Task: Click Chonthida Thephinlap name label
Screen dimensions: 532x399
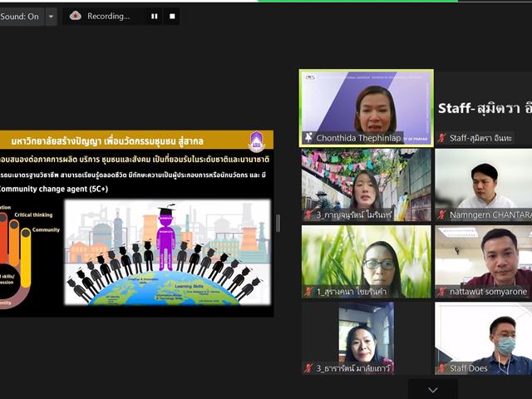Action: coord(358,138)
